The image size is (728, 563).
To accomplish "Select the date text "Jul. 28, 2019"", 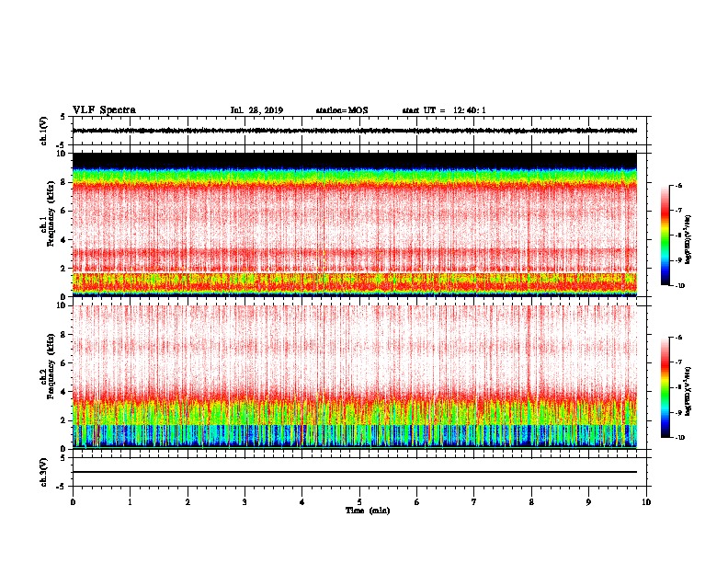I will coord(256,110).
